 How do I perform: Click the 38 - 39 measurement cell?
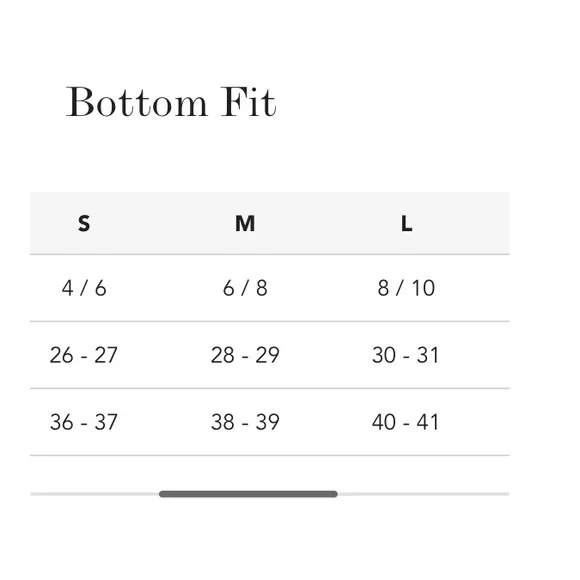coord(245,422)
